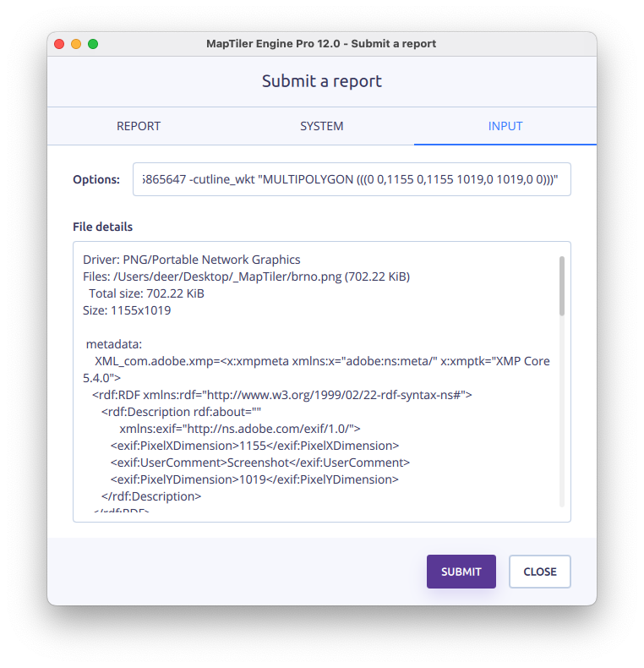The height and width of the screenshot is (668, 644).
Task: Switch to the REPORT tab
Action: (139, 126)
